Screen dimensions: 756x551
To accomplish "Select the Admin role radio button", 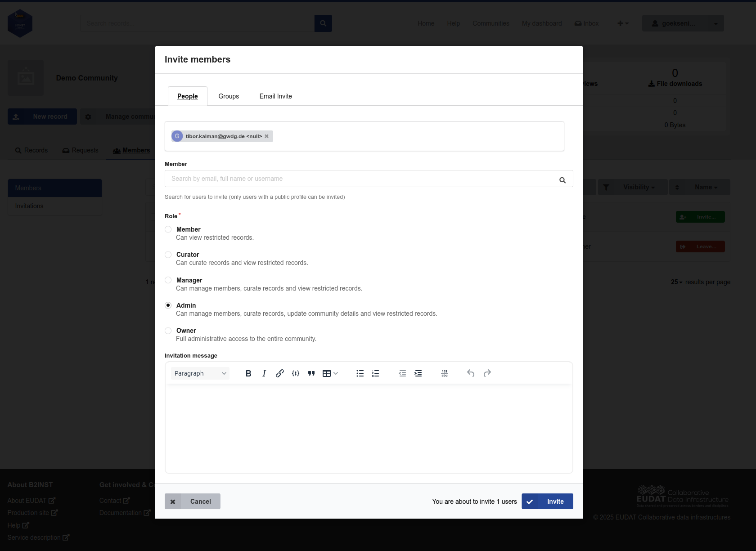I will coord(168,305).
